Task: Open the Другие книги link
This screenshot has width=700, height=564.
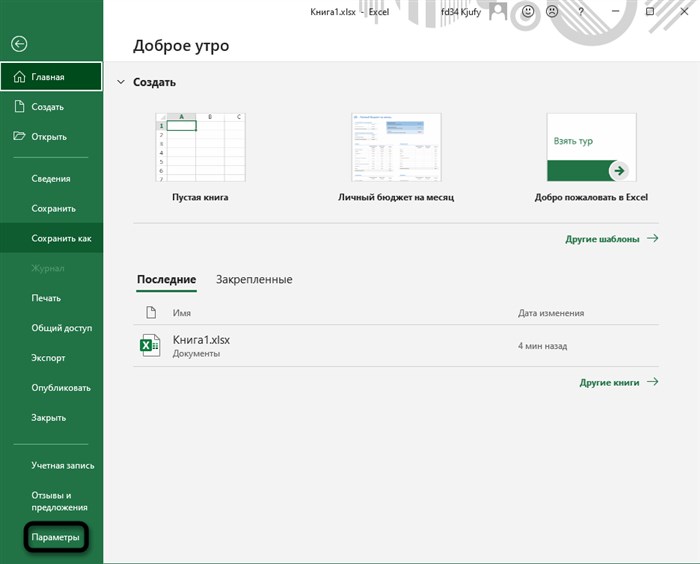Action: click(x=619, y=382)
